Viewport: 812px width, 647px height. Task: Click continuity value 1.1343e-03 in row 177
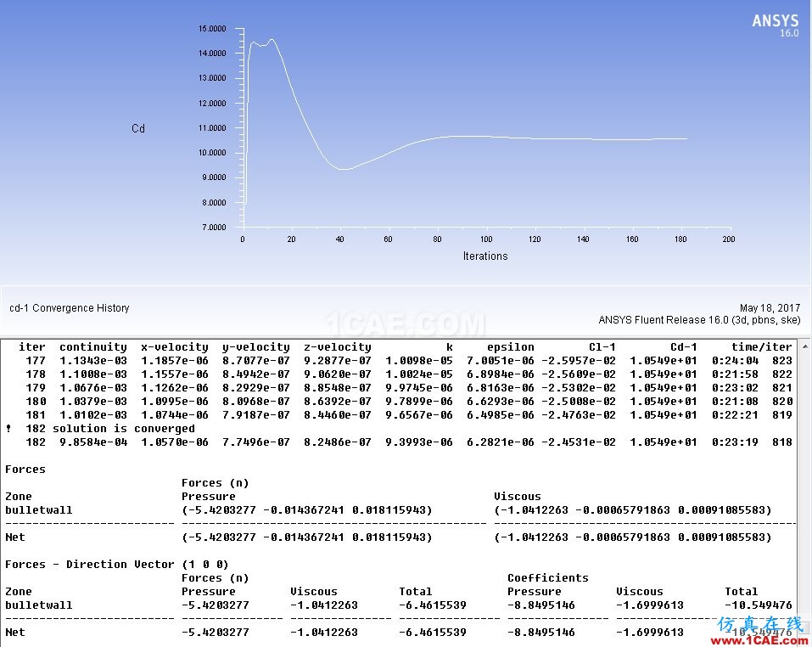click(x=93, y=361)
